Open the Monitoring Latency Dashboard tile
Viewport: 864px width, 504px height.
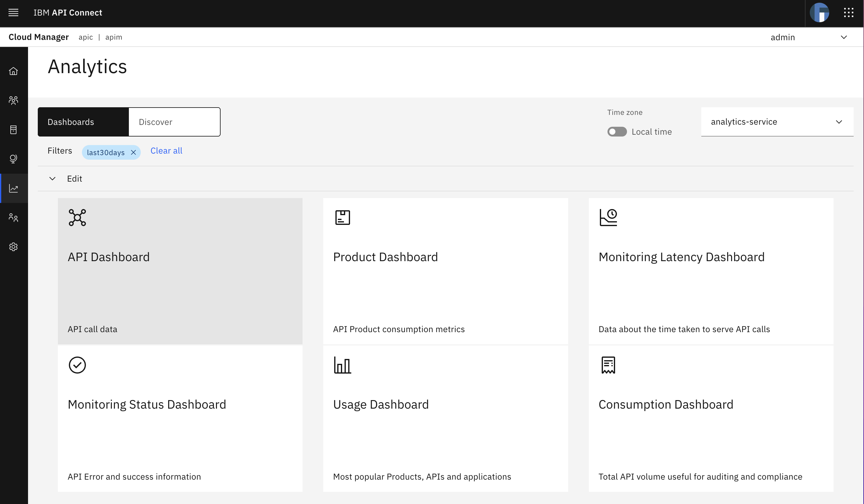[711, 271]
